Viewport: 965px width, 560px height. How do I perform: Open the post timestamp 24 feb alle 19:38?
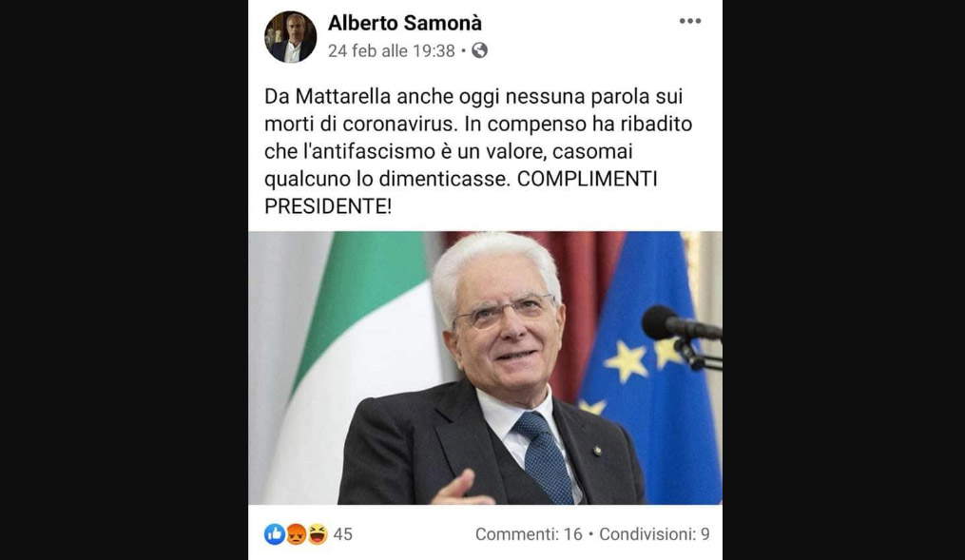tap(392, 50)
